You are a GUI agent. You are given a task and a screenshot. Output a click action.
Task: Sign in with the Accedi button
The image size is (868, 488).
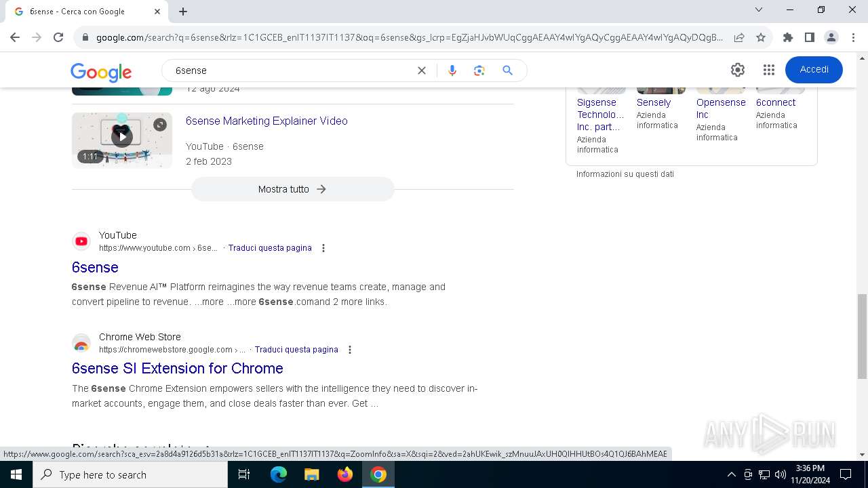coord(814,70)
